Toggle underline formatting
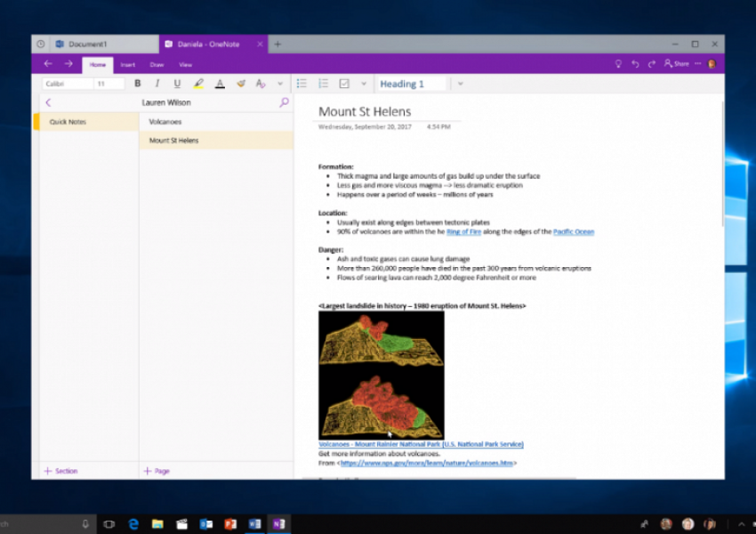 pyautogui.click(x=177, y=84)
